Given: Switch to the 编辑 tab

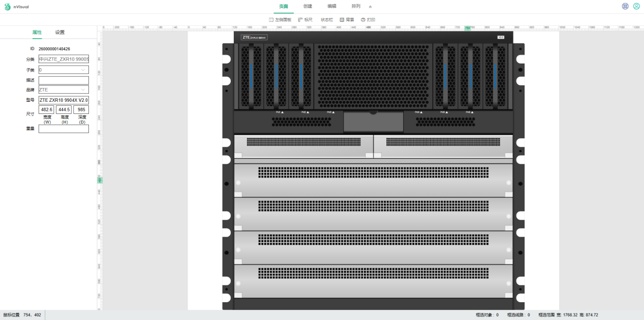Looking at the screenshot, I should click(x=332, y=6).
